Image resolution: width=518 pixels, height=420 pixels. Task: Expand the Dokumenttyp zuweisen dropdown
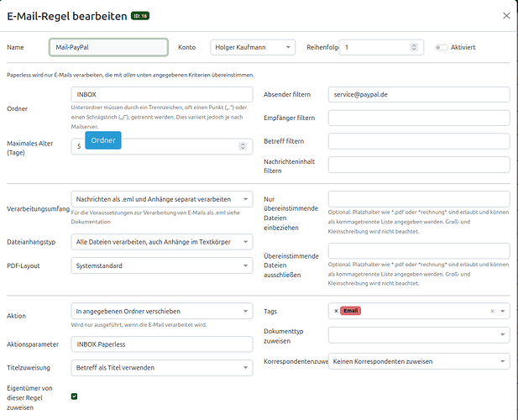(418, 334)
